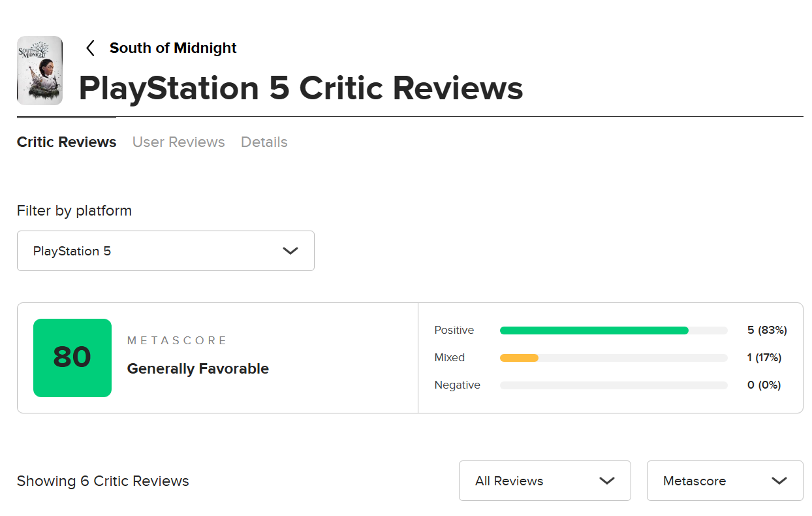Image resolution: width=812 pixels, height=516 pixels.
Task: Click the Negative 0 (0%) count
Action: pyautogui.click(x=764, y=385)
